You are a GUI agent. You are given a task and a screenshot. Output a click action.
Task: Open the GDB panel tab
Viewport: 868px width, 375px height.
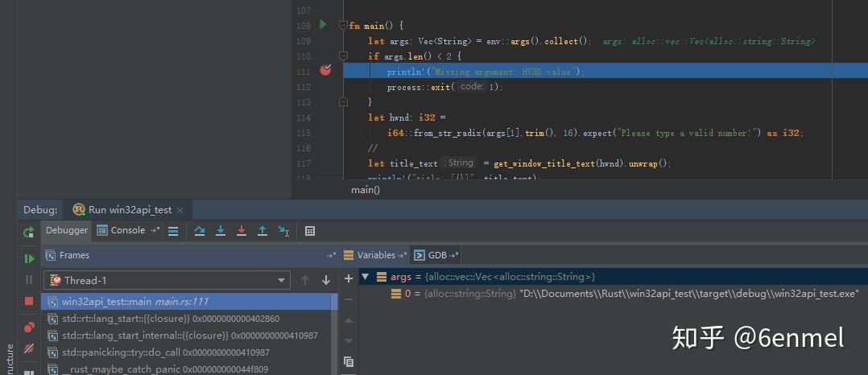pos(431,255)
